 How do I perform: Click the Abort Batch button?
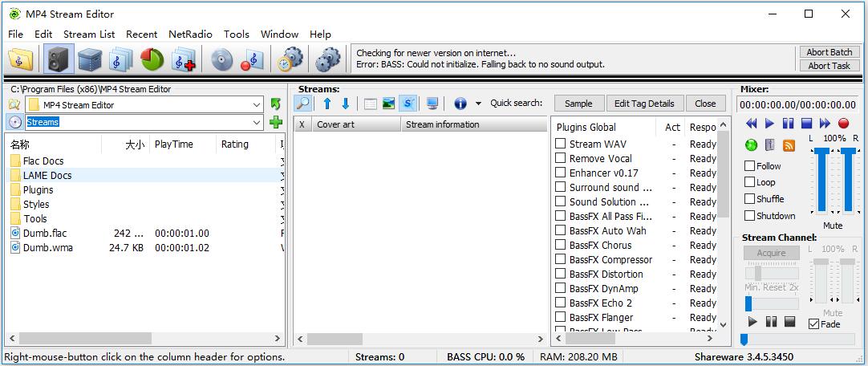tap(829, 52)
